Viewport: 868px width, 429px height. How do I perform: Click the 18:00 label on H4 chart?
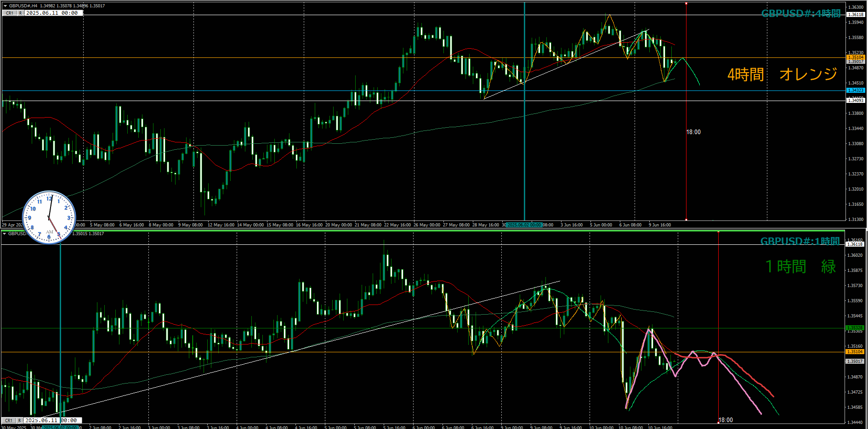tap(693, 132)
